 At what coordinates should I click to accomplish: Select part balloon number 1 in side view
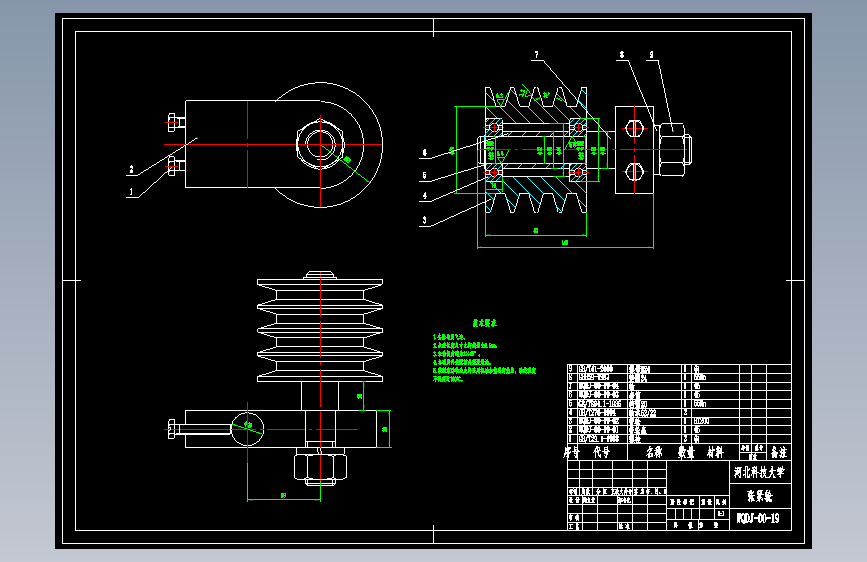131,192
